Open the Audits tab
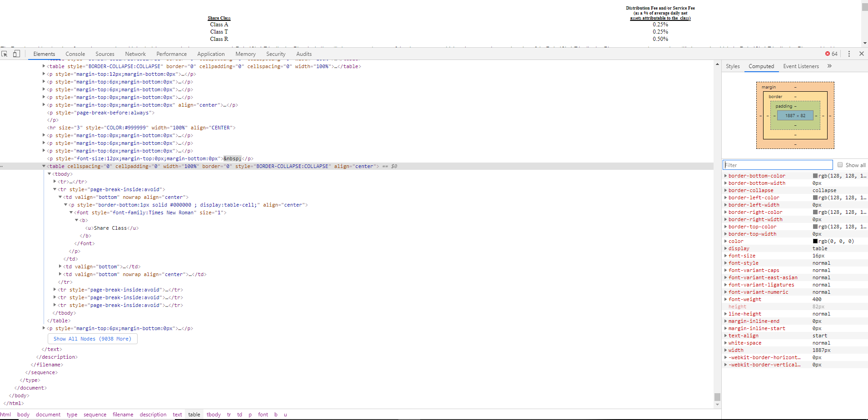 pyautogui.click(x=304, y=54)
